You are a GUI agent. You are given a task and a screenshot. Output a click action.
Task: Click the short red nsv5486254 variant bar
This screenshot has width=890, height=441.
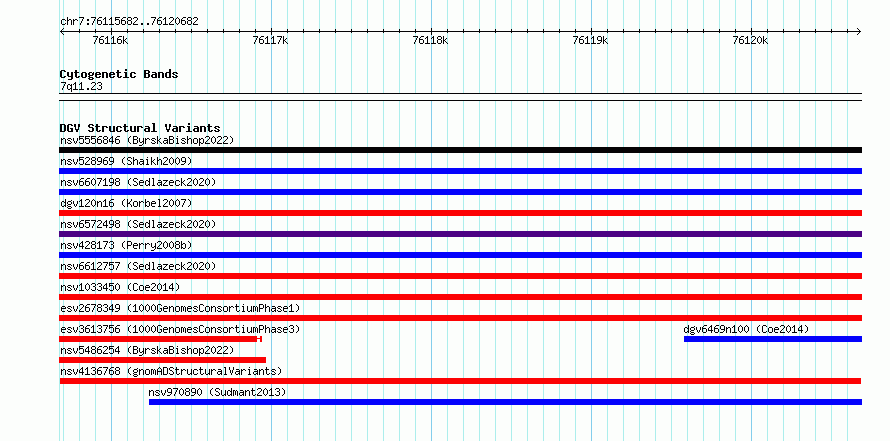[162, 360]
